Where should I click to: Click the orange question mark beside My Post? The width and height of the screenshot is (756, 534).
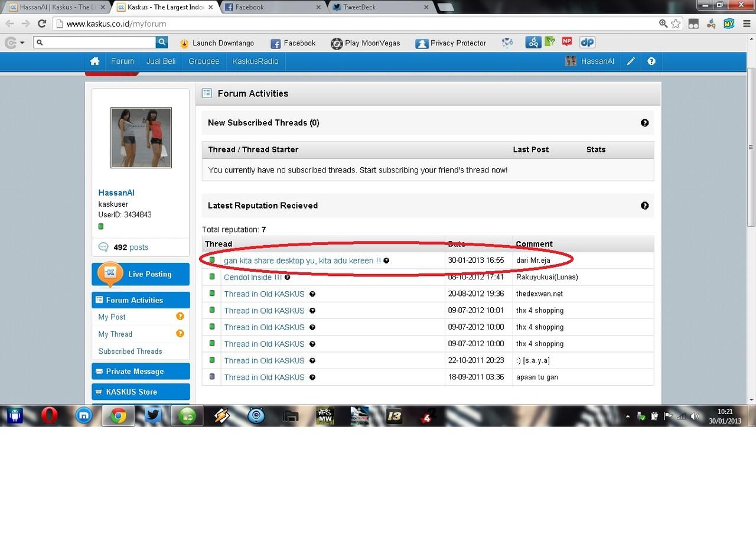click(180, 317)
